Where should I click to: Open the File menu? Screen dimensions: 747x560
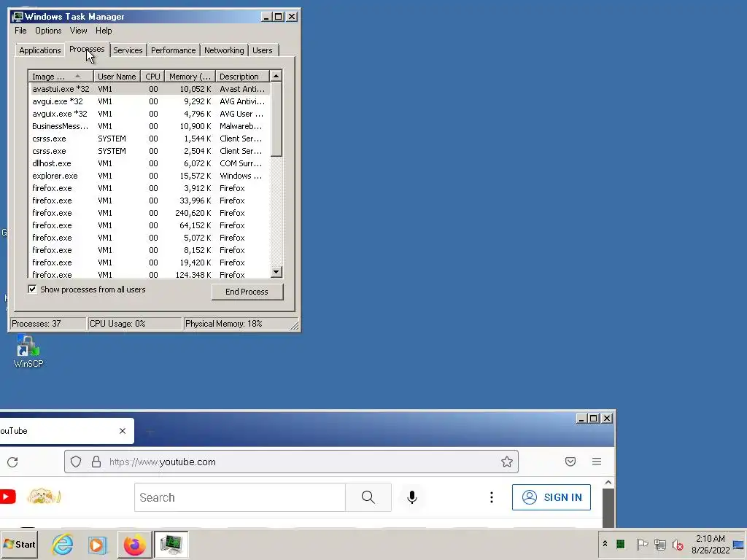(x=20, y=31)
